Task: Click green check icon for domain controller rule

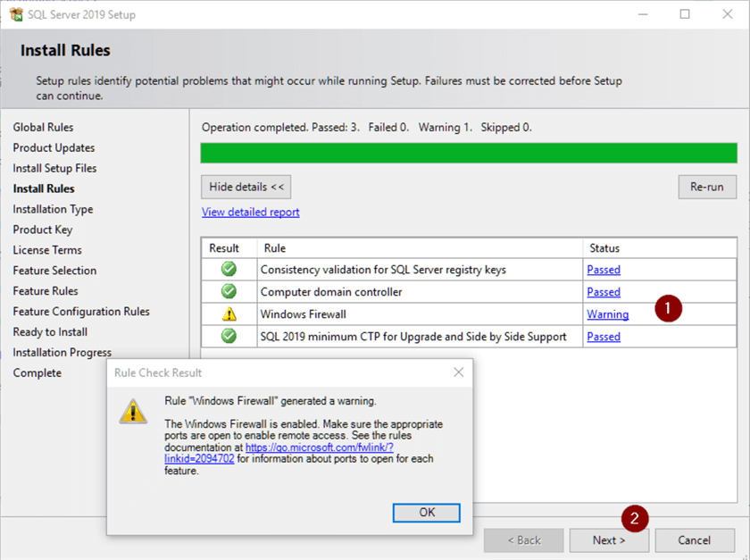Action: click(229, 291)
